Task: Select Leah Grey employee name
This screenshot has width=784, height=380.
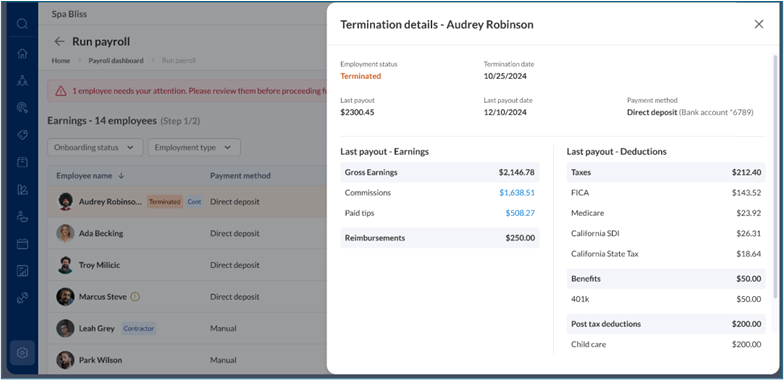Action: click(96, 328)
